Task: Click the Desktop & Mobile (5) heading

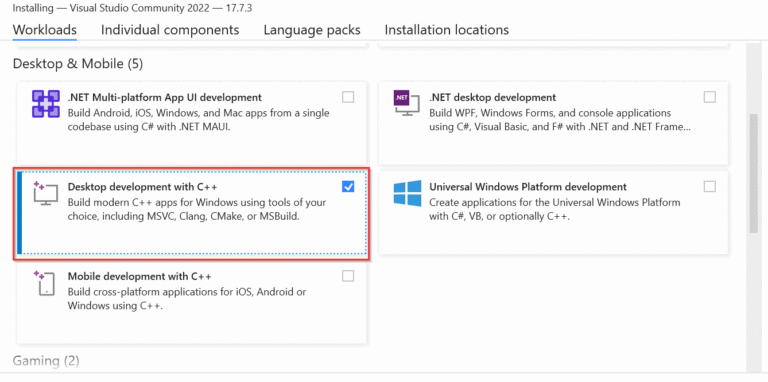Action: point(78,64)
